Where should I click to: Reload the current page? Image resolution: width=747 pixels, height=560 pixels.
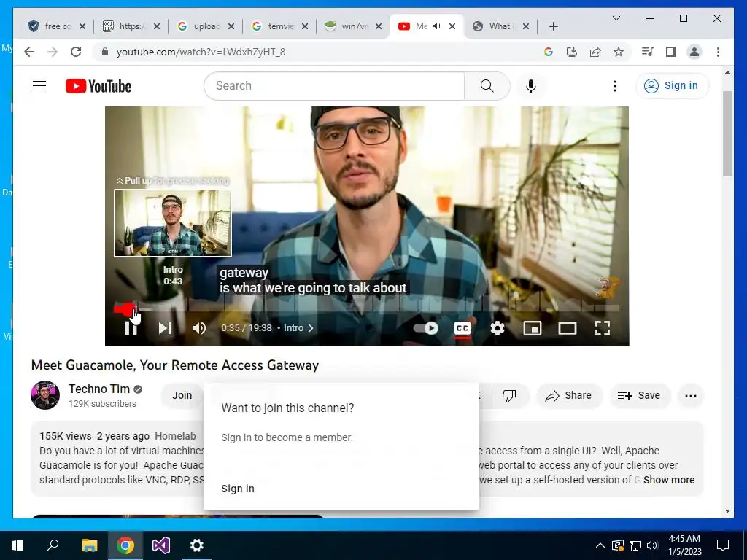(76, 52)
